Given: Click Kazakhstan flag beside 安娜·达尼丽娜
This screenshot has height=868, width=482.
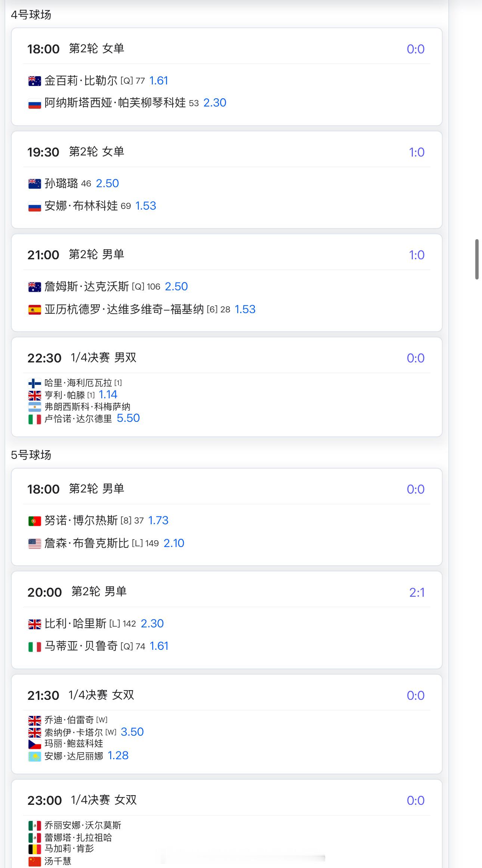Looking at the screenshot, I should 35,757.
